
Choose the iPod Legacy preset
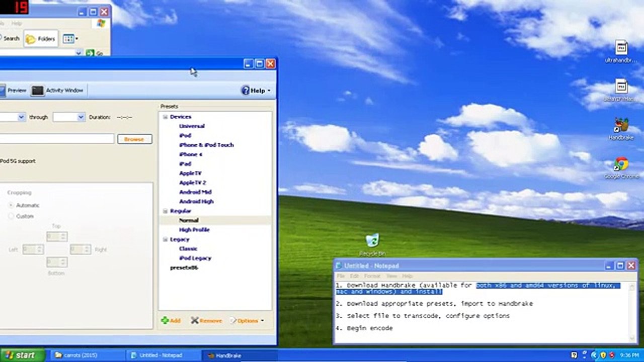195,258
